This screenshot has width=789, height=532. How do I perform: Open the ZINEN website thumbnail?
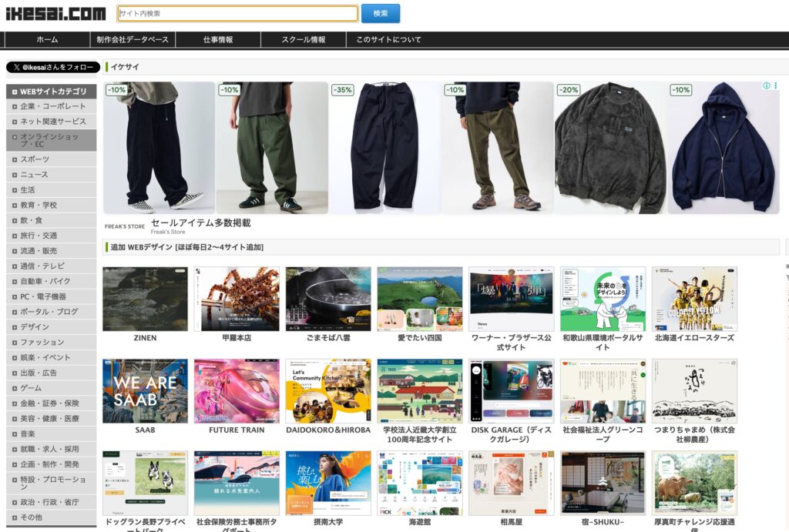[x=145, y=299]
